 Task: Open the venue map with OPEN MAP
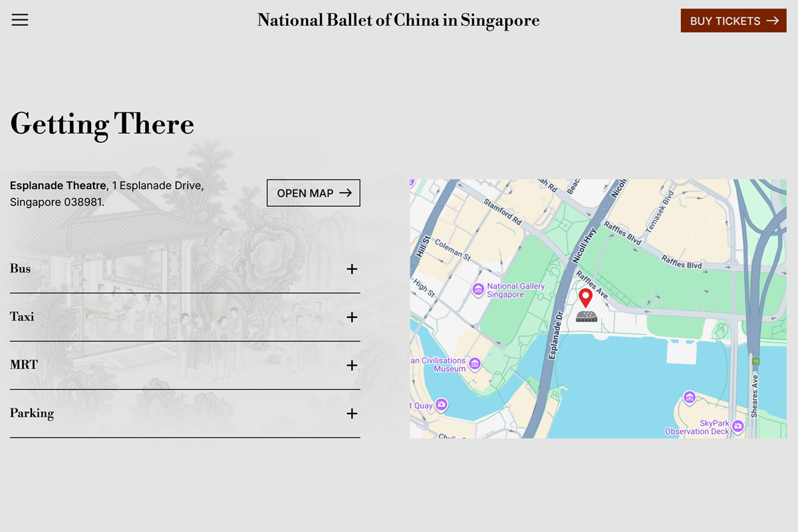click(x=313, y=192)
